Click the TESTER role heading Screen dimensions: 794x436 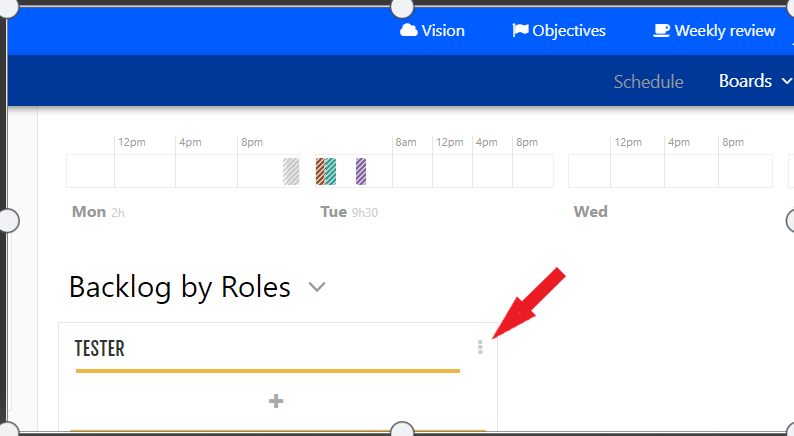click(100, 348)
